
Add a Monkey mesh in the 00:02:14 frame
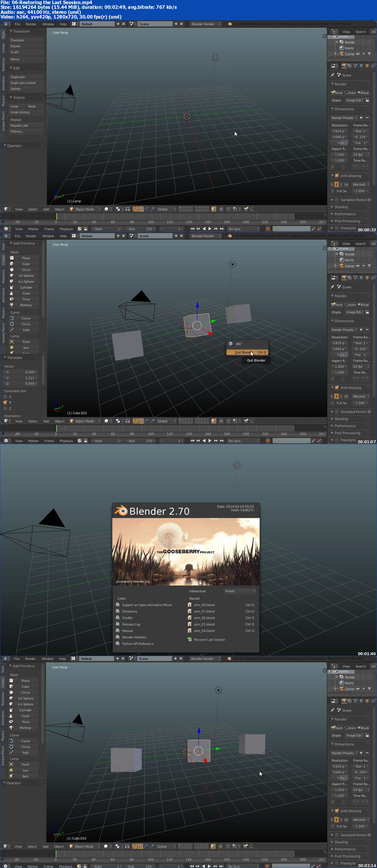(x=23, y=728)
